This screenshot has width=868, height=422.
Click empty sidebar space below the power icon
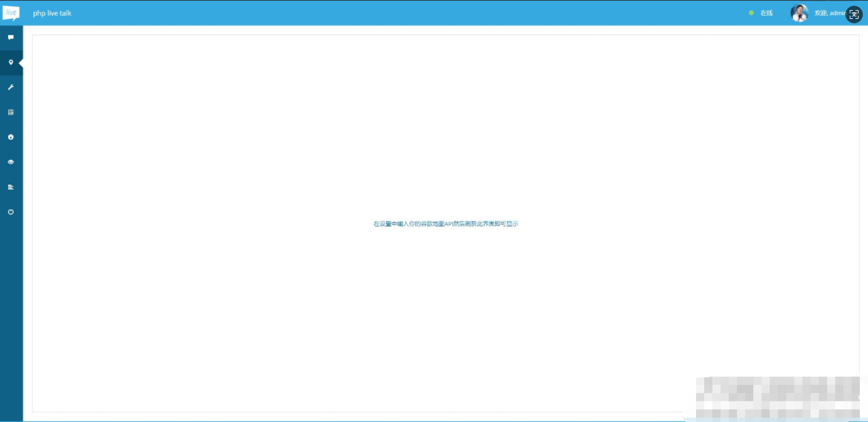pyautogui.click(x=11, y=315)
